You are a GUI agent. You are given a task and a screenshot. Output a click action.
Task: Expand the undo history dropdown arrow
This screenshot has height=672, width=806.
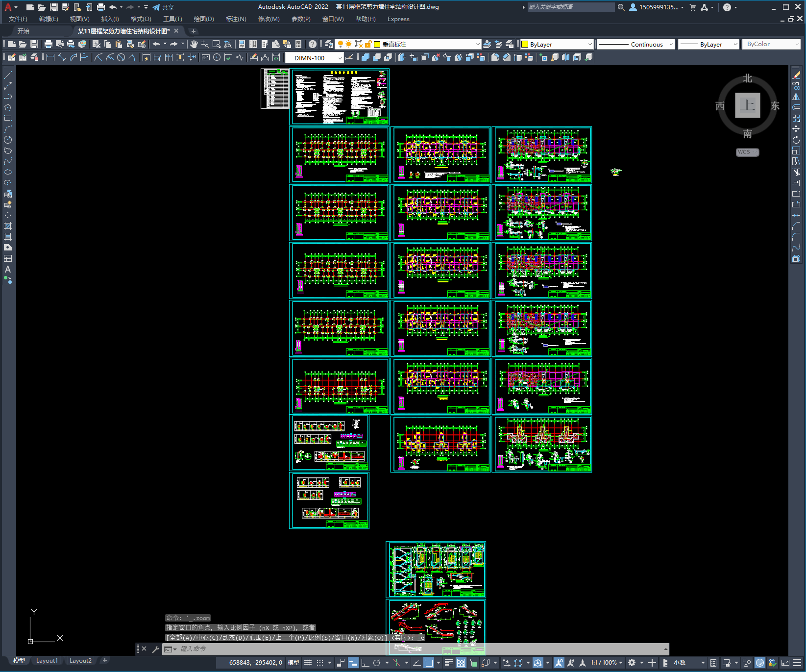pyautogui.click(x=165, y=44)
